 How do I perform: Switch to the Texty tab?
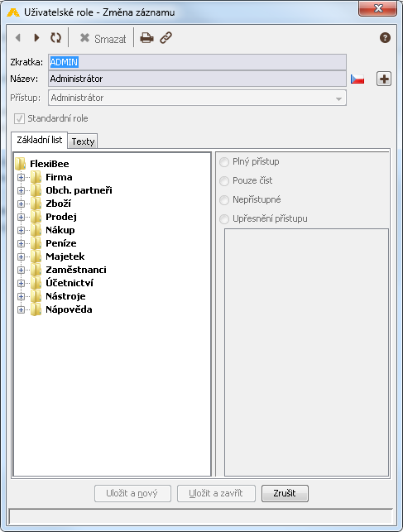click(x=83, y=141)
